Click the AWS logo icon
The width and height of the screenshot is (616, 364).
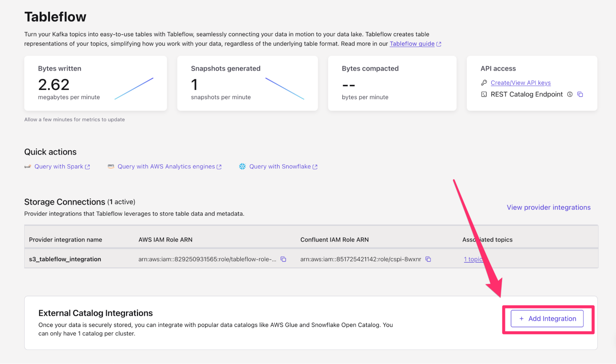[111, 166]
